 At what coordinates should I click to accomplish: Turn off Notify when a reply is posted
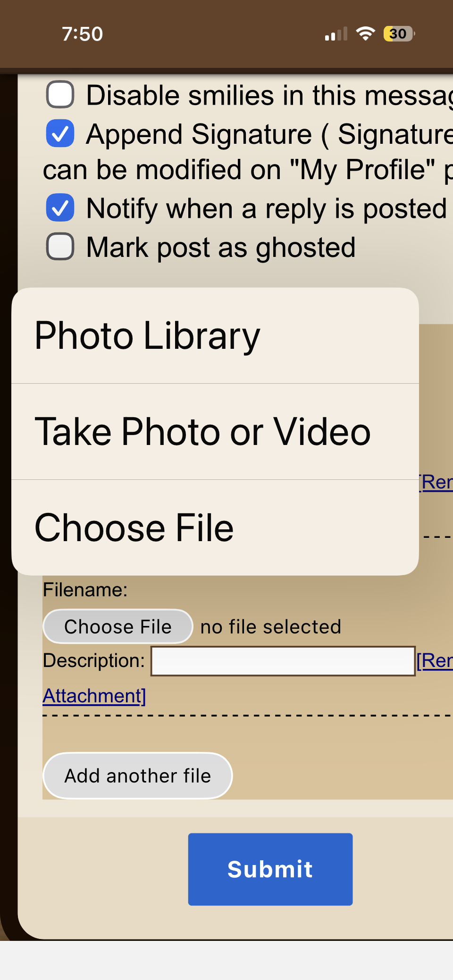point(60,207)
